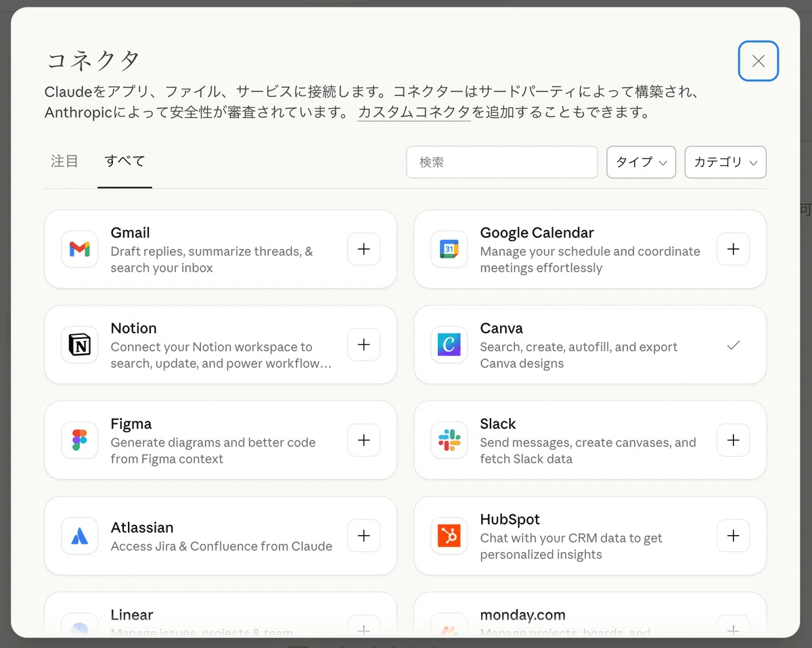812x648 pixels.
Task: Click the Notion logo icon
Action: coord(79,345)
